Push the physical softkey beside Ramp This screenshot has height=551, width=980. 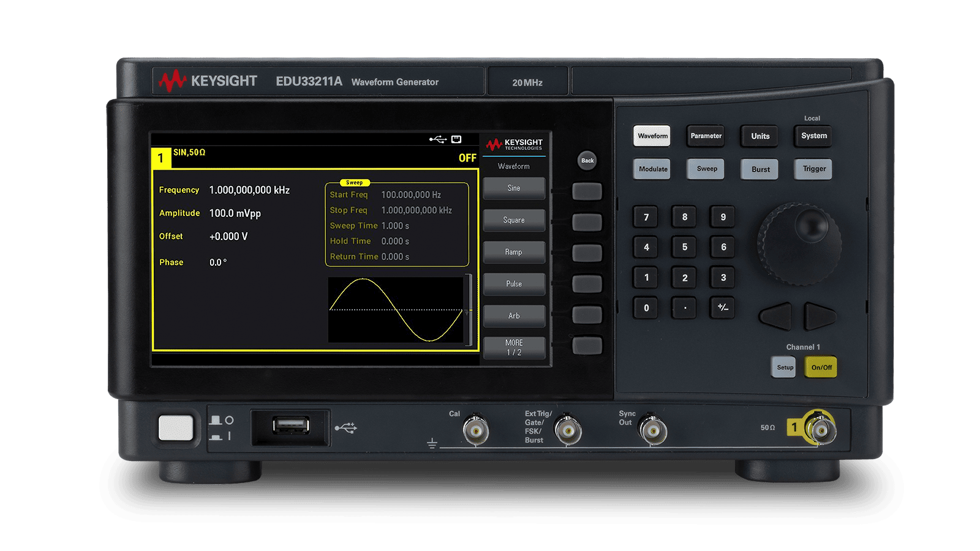[587, 253]
